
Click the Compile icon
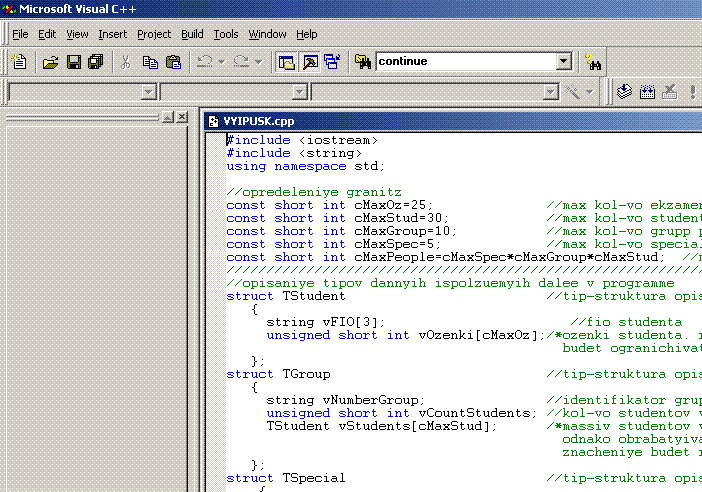[x=624, y=92]
